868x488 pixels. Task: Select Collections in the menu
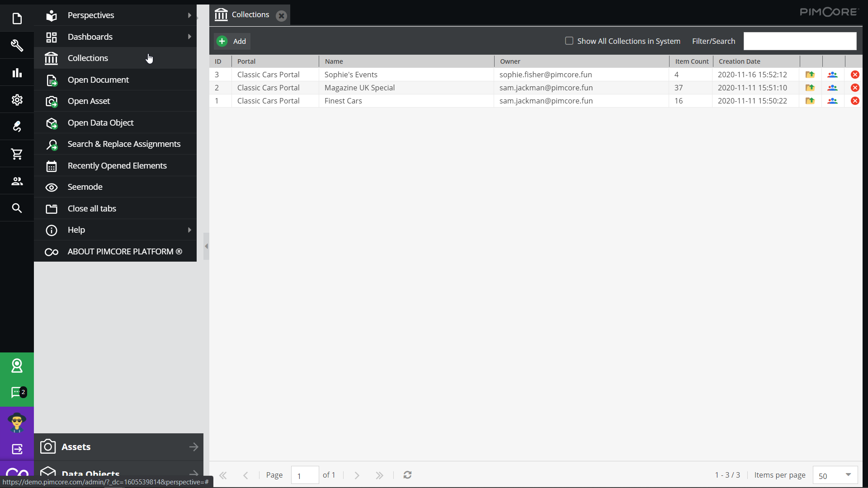(115, 58)
